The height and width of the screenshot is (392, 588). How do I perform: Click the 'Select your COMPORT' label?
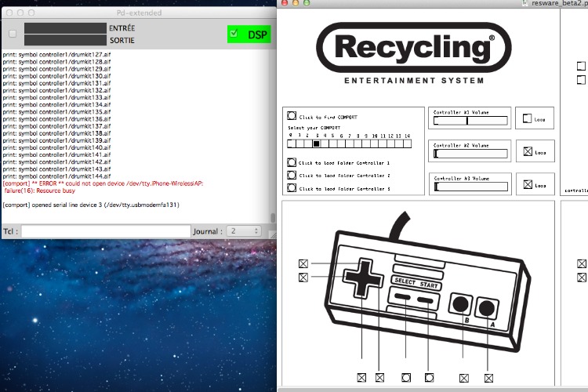click(x=314, y=128)
